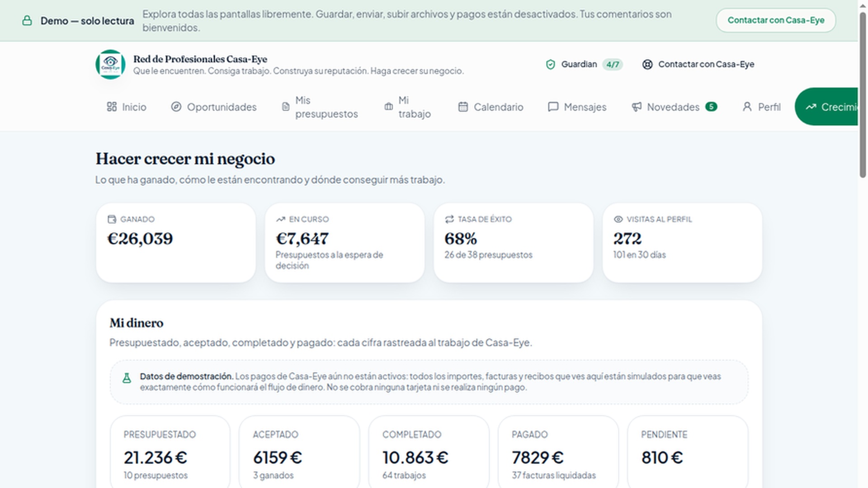Image resolution: width=868 pixels, height=488 pixels.
Task: Open the Inicio tab
Action: pos(127,107)
